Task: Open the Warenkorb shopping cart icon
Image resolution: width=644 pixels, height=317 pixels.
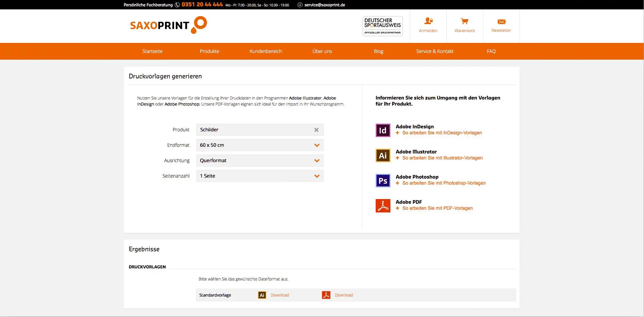Action: tap(465, 21)
